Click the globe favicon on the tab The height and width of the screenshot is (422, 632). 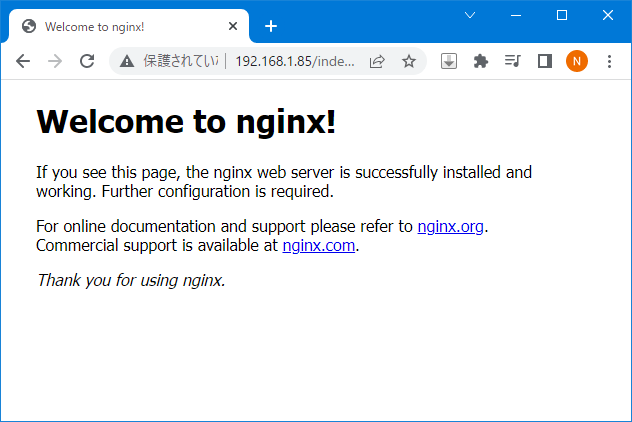coord(29,26)
